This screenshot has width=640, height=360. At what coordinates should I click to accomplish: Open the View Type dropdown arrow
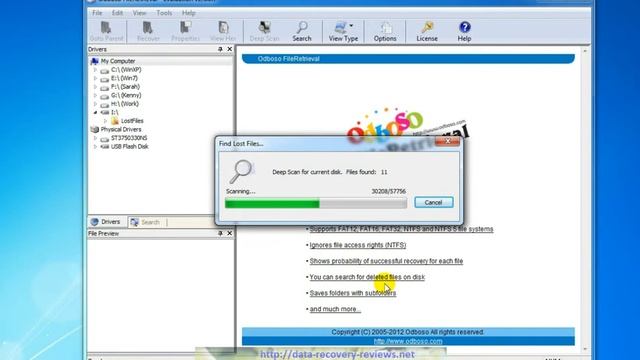click(351, 26)
